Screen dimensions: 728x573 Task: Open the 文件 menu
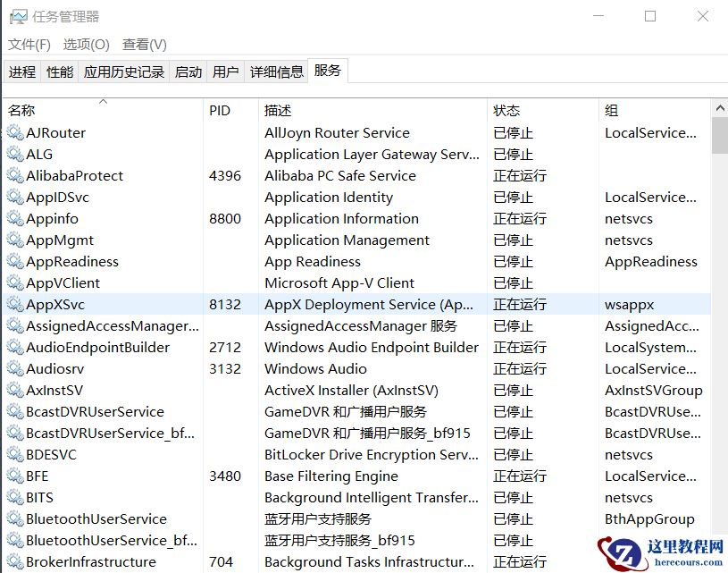coord(29,44)
